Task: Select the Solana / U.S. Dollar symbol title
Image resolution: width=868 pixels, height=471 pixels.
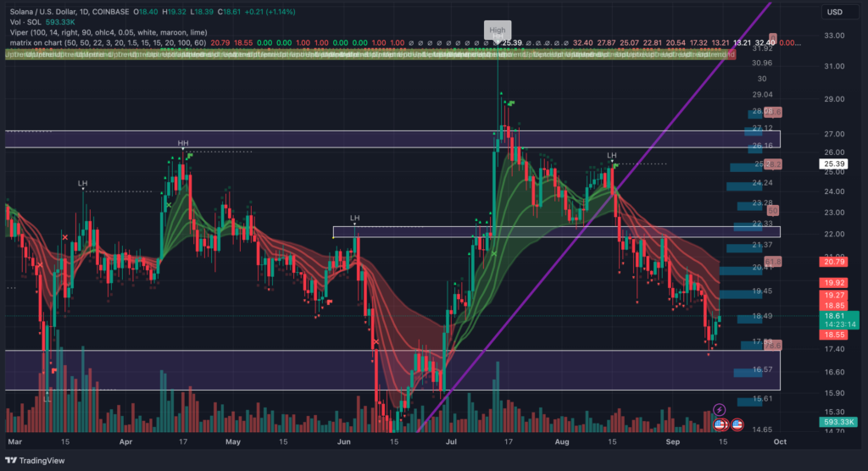Action: [x=70, y=12]
